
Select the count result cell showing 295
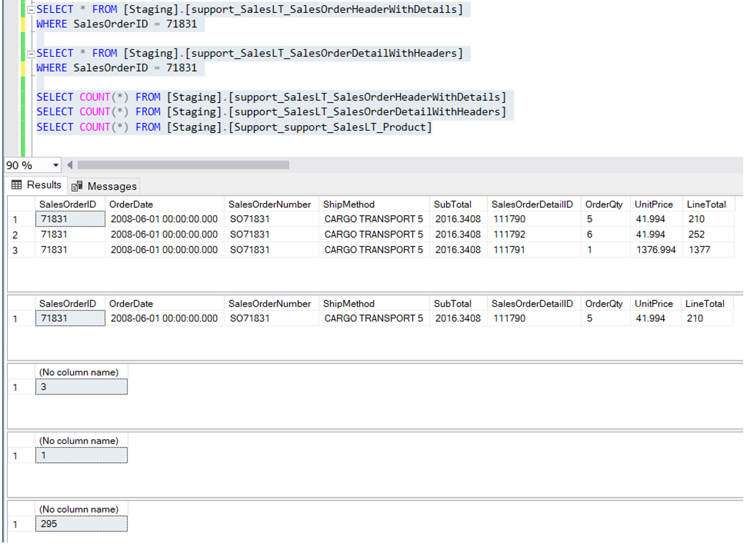pos(81,524)
